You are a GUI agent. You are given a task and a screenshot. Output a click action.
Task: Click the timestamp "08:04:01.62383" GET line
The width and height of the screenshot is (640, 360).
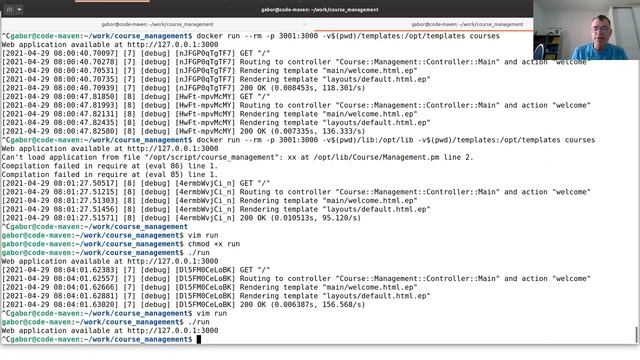point(136,270)
